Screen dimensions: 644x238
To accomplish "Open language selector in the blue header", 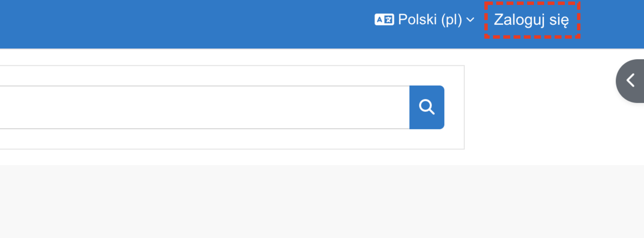I will [425, 20].
